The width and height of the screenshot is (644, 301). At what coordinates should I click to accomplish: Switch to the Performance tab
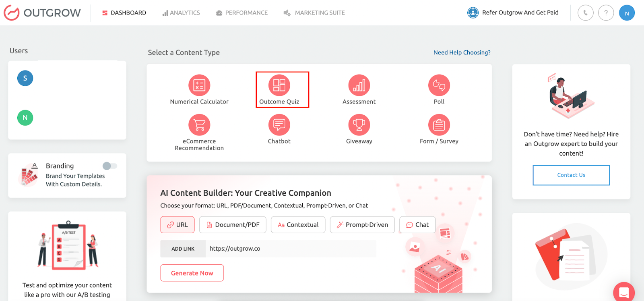click(x=242, y=13)
